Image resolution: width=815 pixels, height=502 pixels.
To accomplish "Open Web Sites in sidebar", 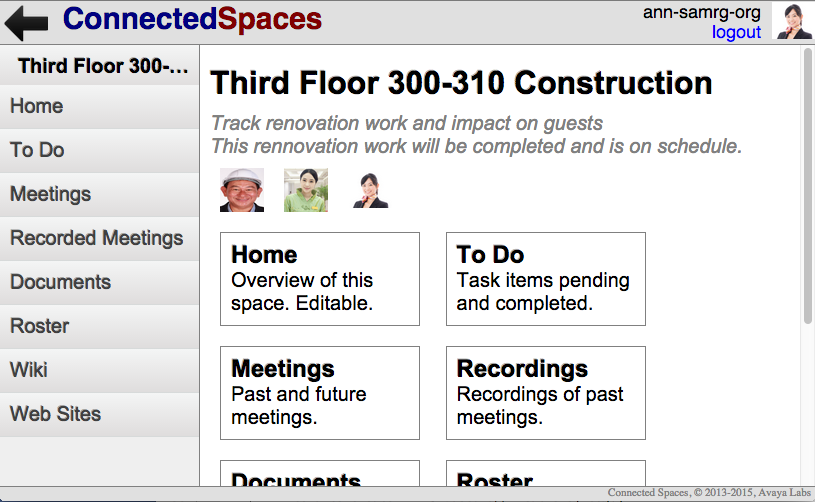I will 99,415.
